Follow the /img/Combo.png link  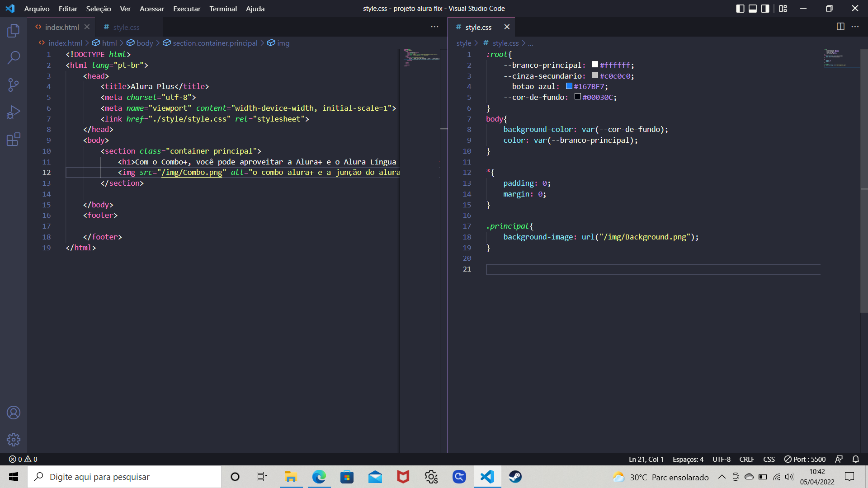pyautogui.click(x=192, y=173)
